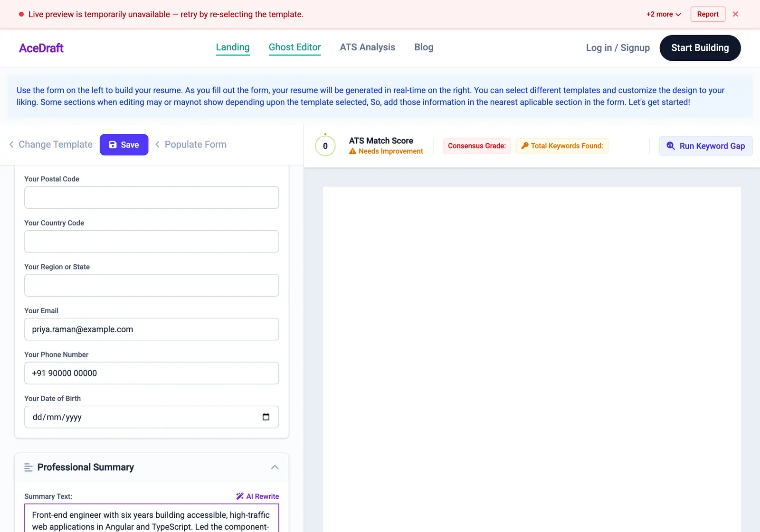Click the key icon beside Total Keywords Found
This screenshot has height=532, width=760.
(525, 146)
